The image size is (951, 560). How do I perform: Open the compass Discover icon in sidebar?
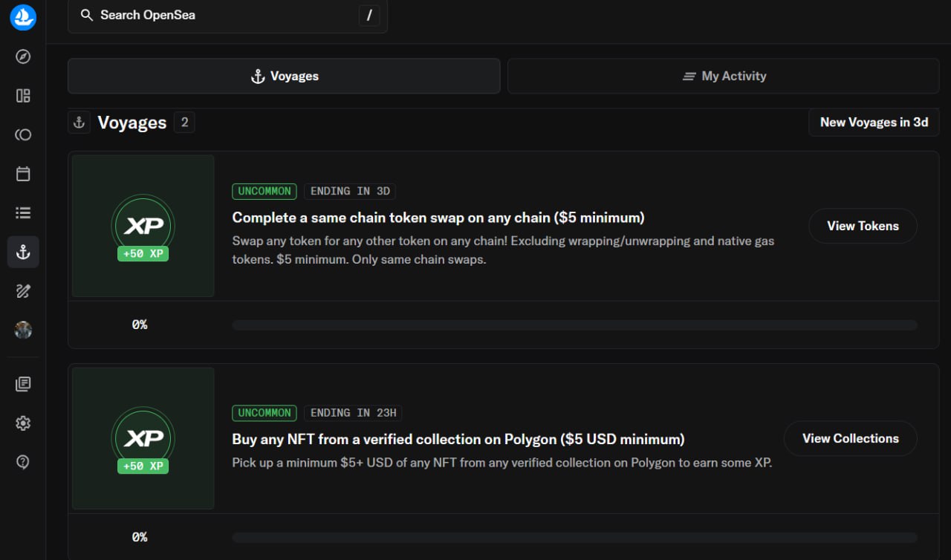(23, 56)
